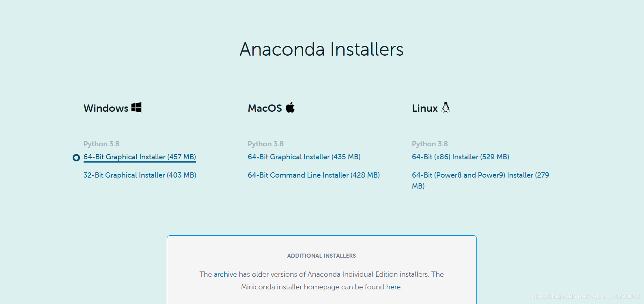This screenshot has width=644, height=304.
Task: Download the Windows 32-Bit Graphical Installer (403 MB)
Action: pos(140,175)
